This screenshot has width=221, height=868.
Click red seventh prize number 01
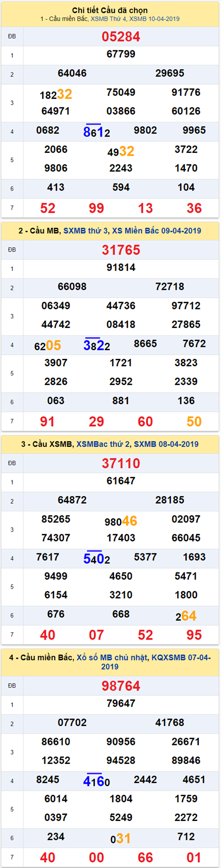[x=194, y=858]
